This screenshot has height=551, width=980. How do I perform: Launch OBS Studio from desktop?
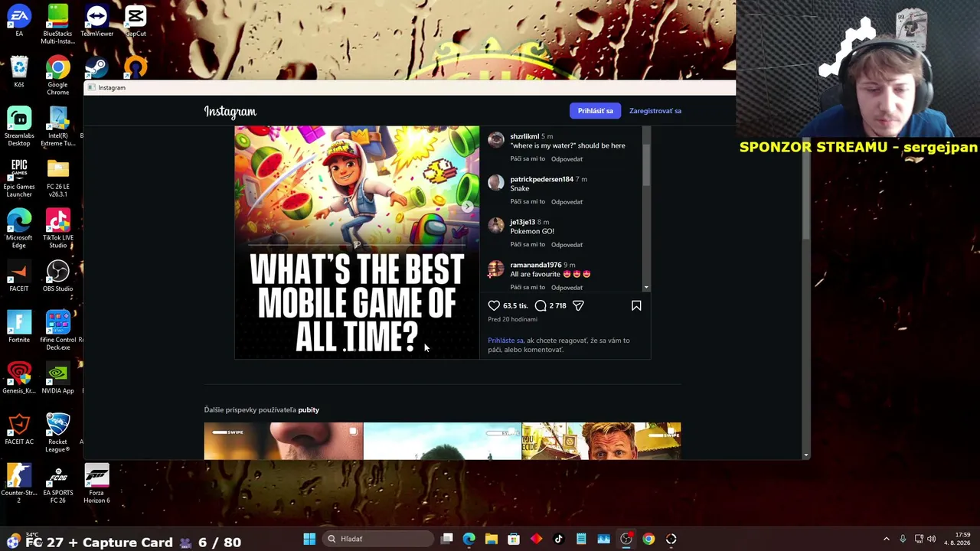57,276
